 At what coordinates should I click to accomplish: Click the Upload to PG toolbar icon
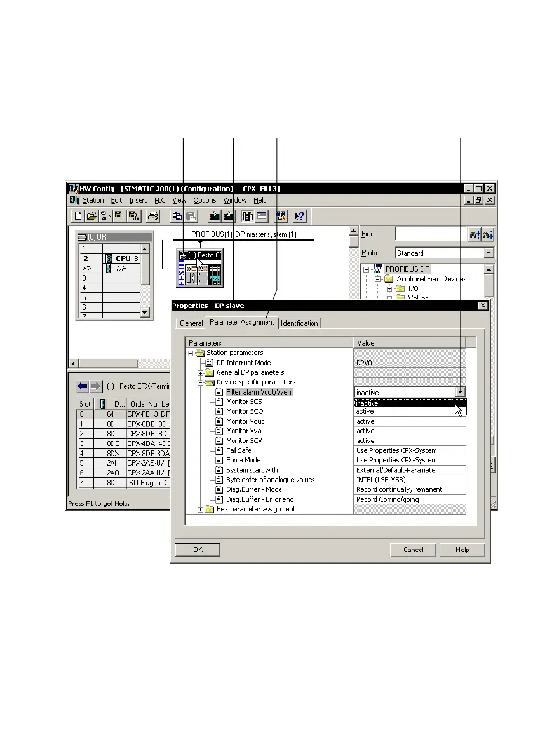(x=228, y=216)
